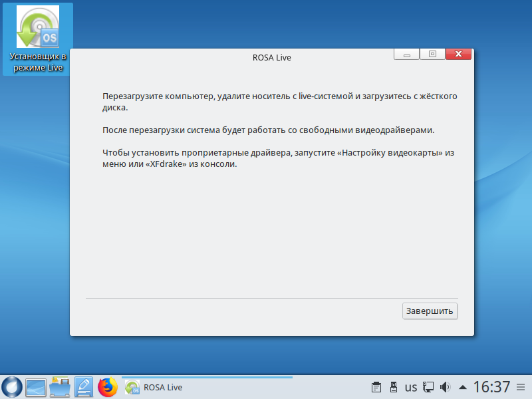Open the removable devices tray icon
This screenshot has height=399, width=532.
click(393, 387)
